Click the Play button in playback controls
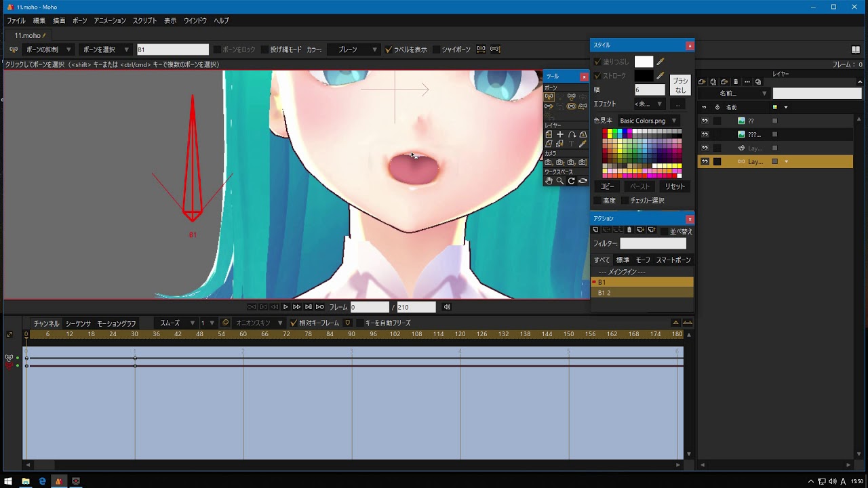Viewport: 868px width, 488px height. click(x=285, y=307)
